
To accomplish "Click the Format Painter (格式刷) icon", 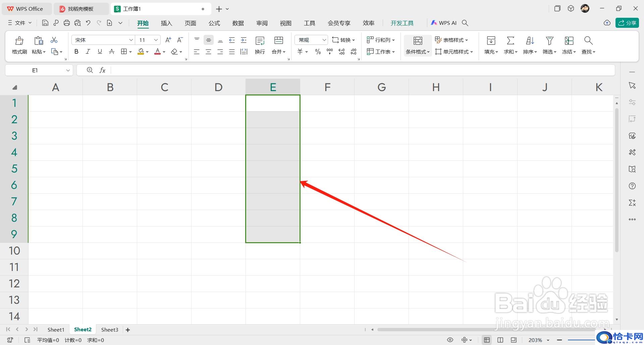I will (x=19, y=41).
